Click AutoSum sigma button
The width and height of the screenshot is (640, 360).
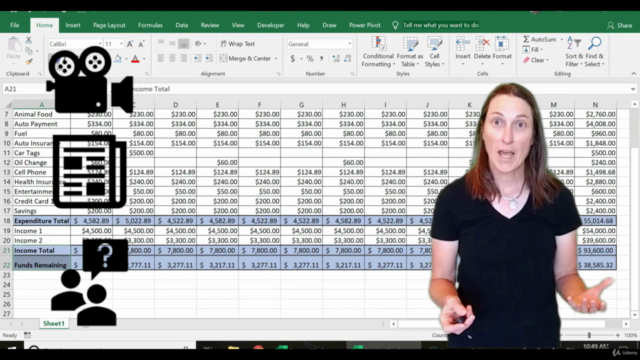point(540,39)
